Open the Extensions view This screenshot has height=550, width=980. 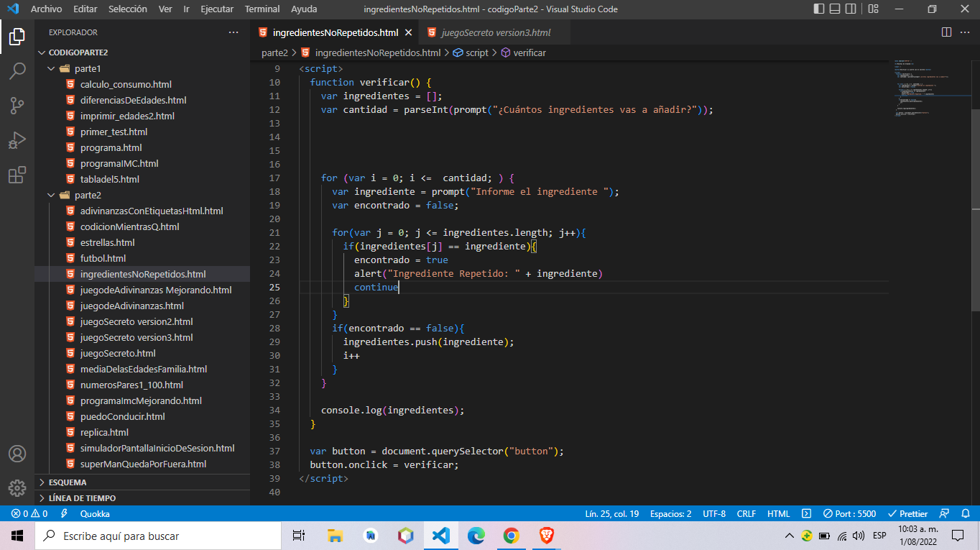point(17,175)
